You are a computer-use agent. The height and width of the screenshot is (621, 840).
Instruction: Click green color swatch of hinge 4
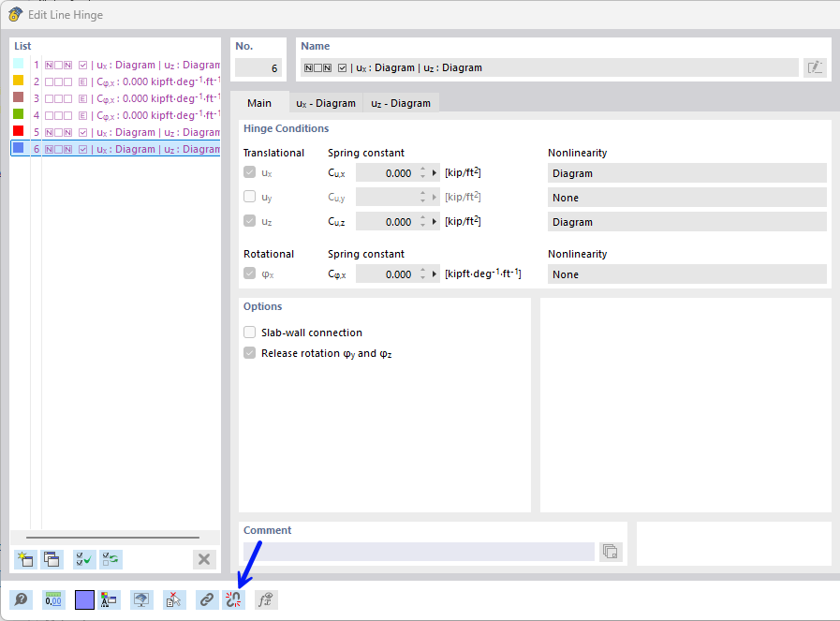[18, 114]
